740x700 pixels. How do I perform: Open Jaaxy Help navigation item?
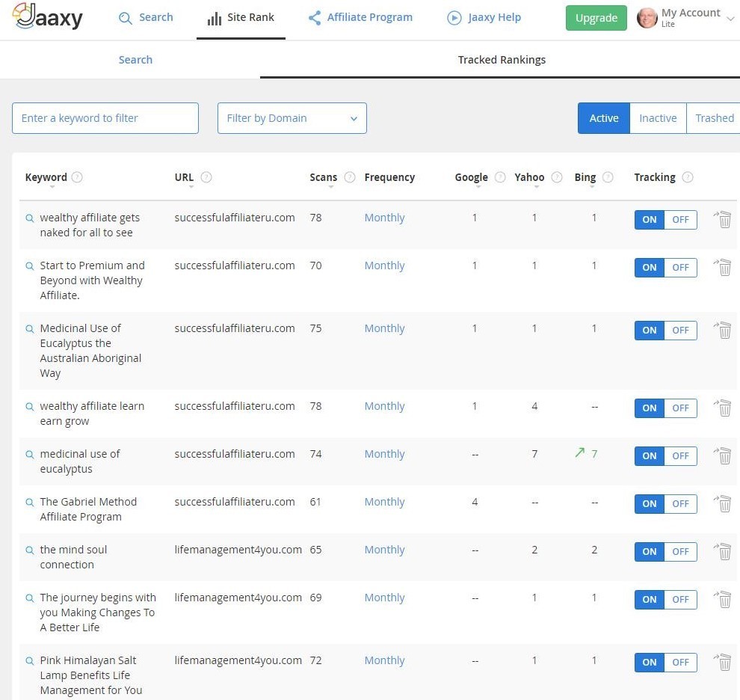(484, 17)
